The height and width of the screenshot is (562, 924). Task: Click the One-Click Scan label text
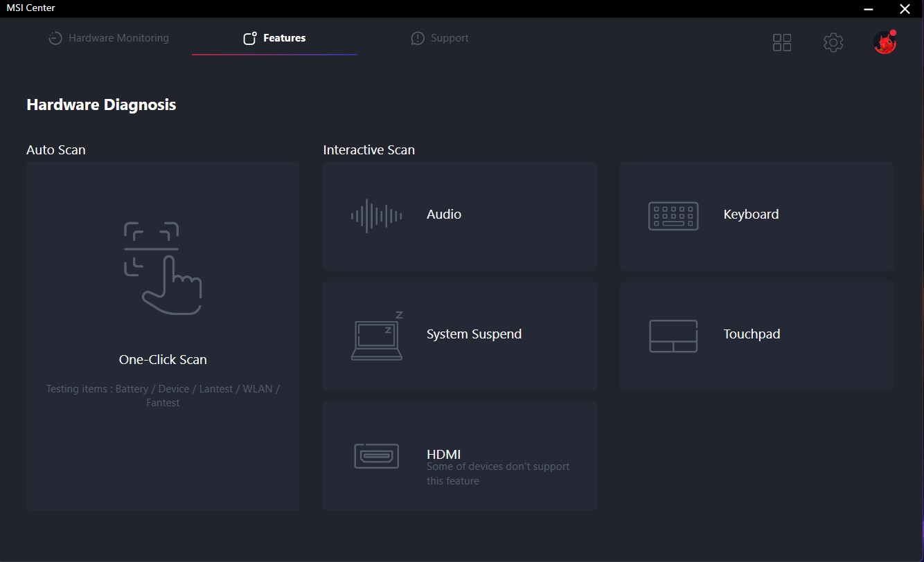(163, 359)
